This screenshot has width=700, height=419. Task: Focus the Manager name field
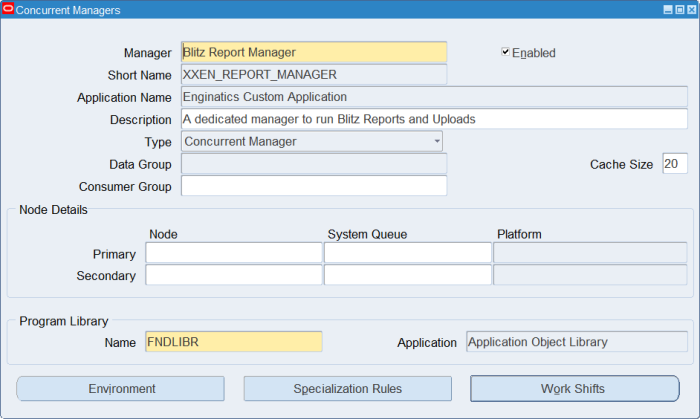314,52
